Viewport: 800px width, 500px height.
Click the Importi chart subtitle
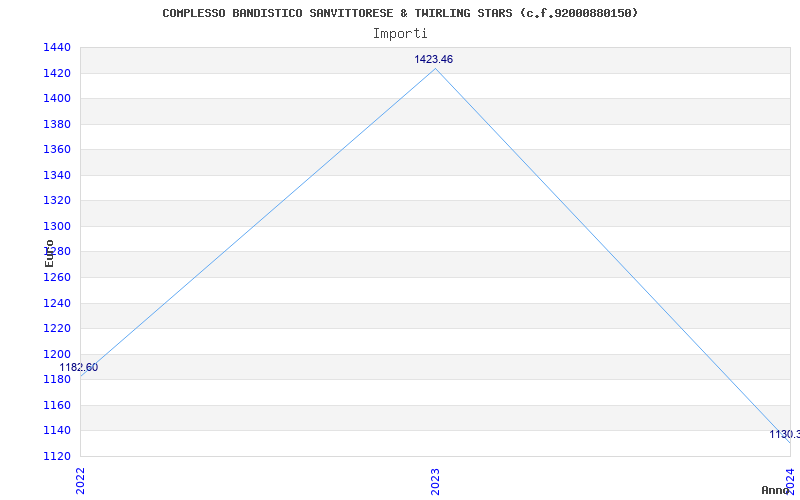point(400,34)
